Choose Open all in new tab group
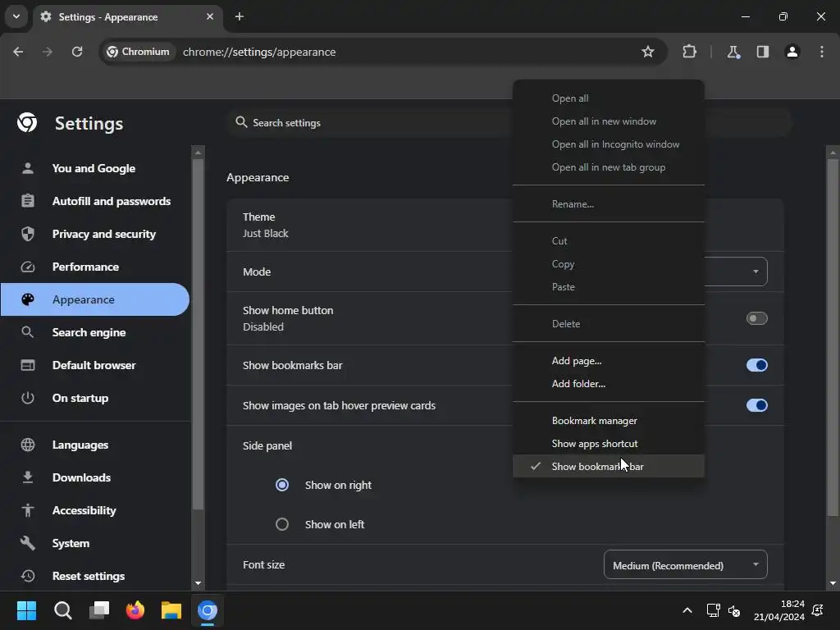The width and height of the screenshot is (840, 630). click(609, 167)
